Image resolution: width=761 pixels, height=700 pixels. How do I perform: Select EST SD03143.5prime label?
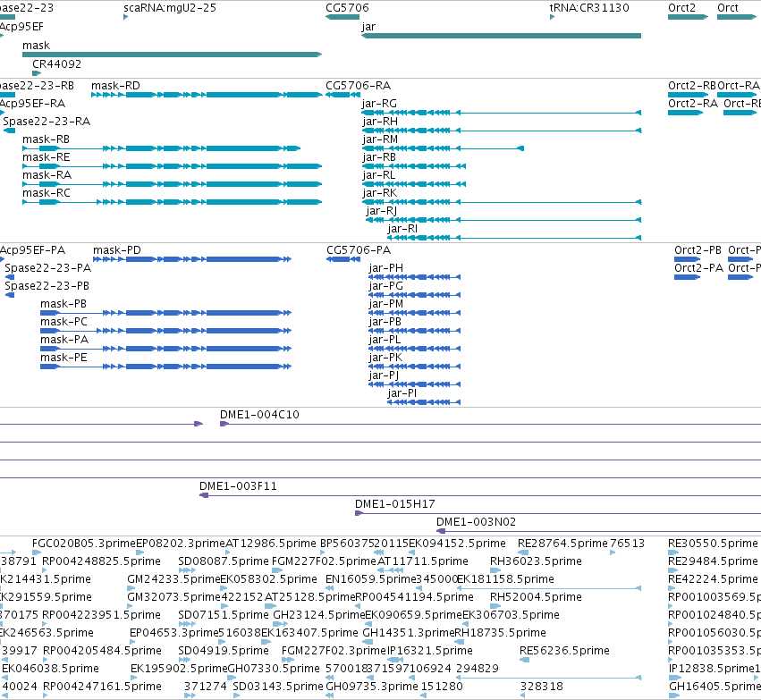(278, 687)
